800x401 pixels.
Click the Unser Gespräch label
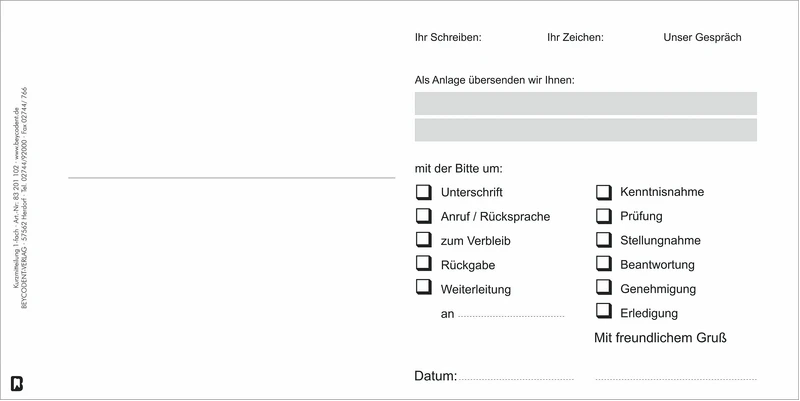point(702,38)
